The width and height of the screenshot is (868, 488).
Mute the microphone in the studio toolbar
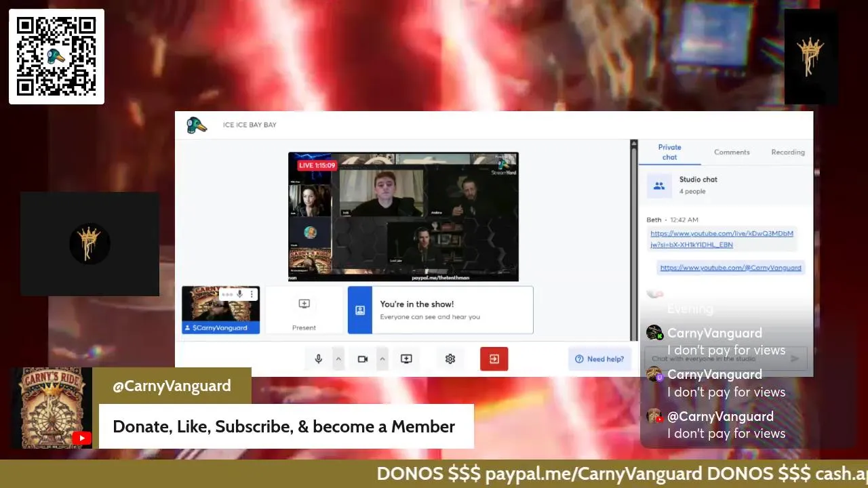point(319,359)
